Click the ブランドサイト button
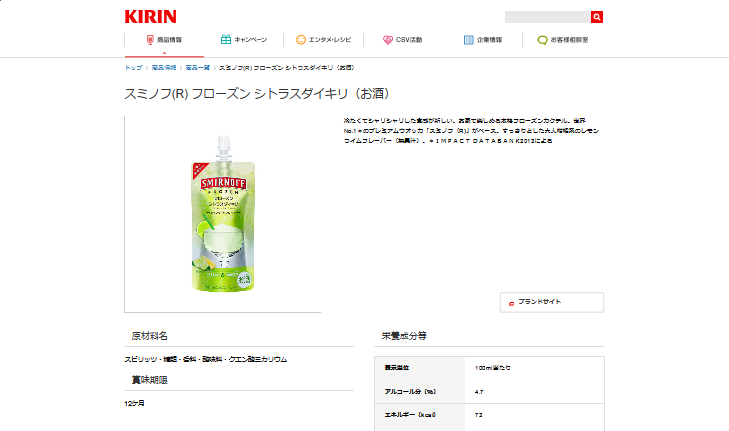Image resolution: width=729 pixels, height=431 pixels. [552, 302]
